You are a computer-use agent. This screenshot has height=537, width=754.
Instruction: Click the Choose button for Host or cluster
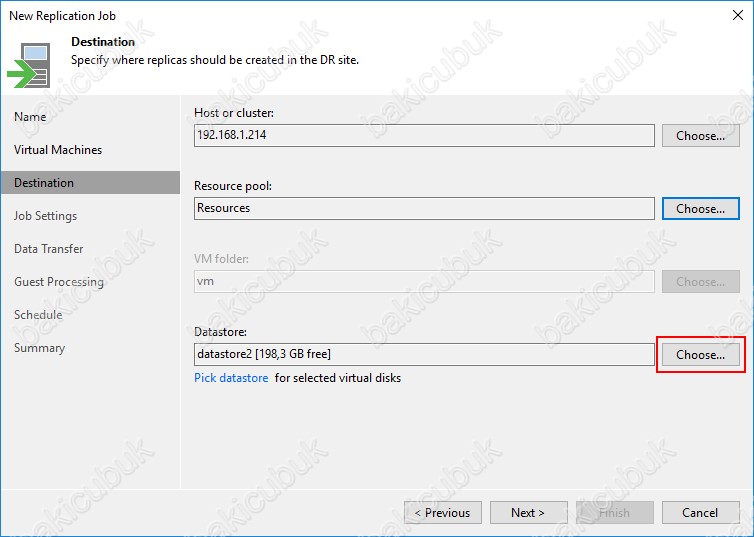[x=701, y=136]
